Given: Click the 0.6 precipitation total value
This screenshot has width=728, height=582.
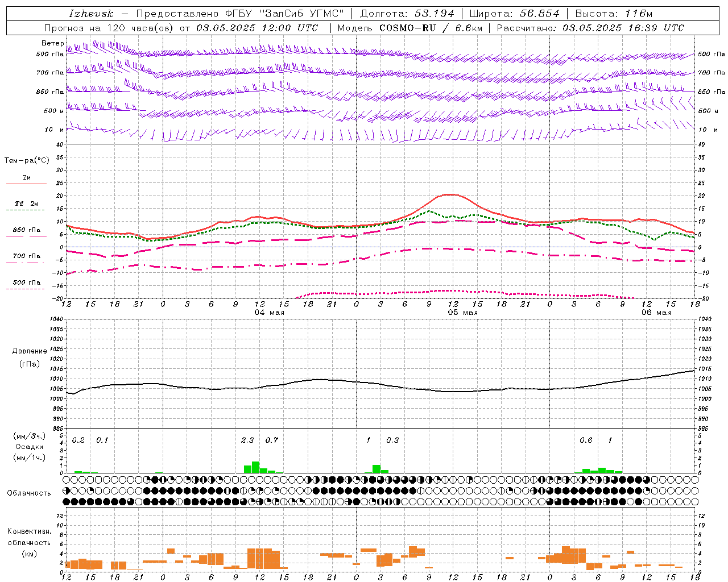Looking at the screenshot, I should pos(586,440).
